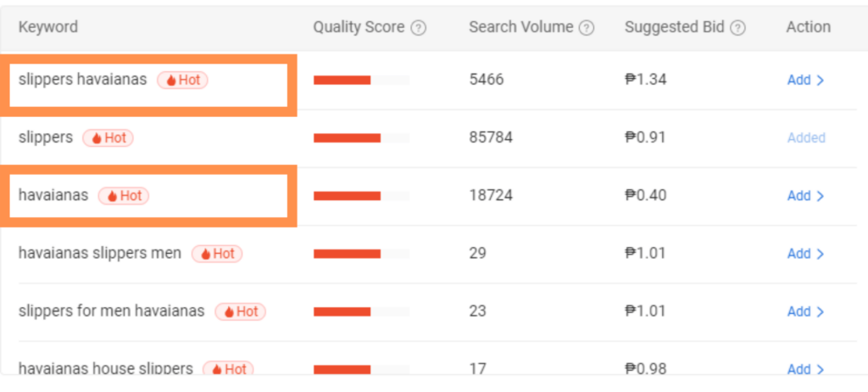Click the Added status for slippers
The image size is (868, 392).
point(806,138)
